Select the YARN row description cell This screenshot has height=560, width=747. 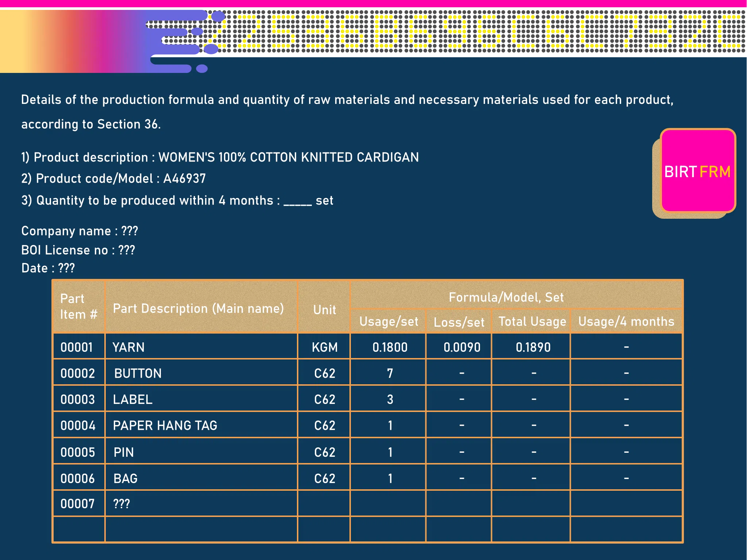[x=201, y=346]
